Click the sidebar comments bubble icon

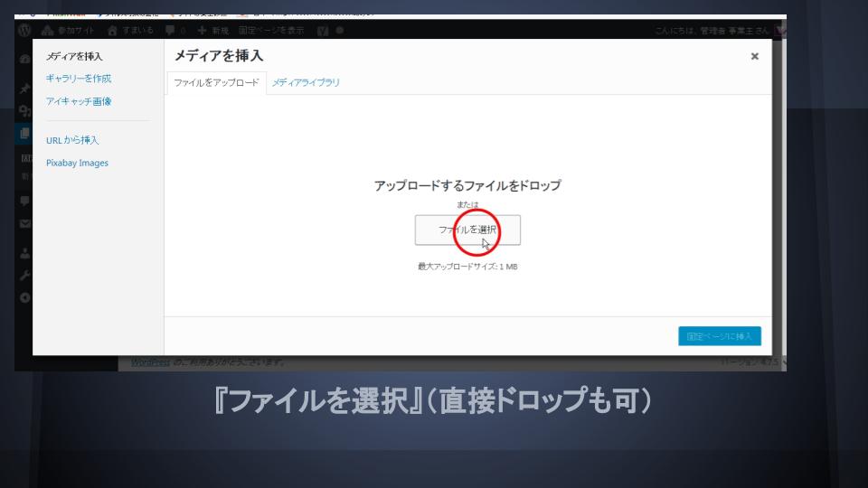coord(24,201)
